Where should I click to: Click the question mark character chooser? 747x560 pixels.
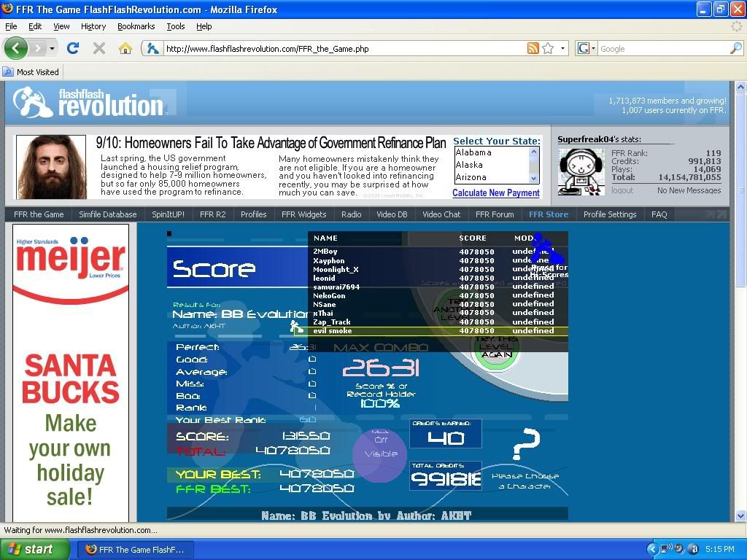point(525,443)
